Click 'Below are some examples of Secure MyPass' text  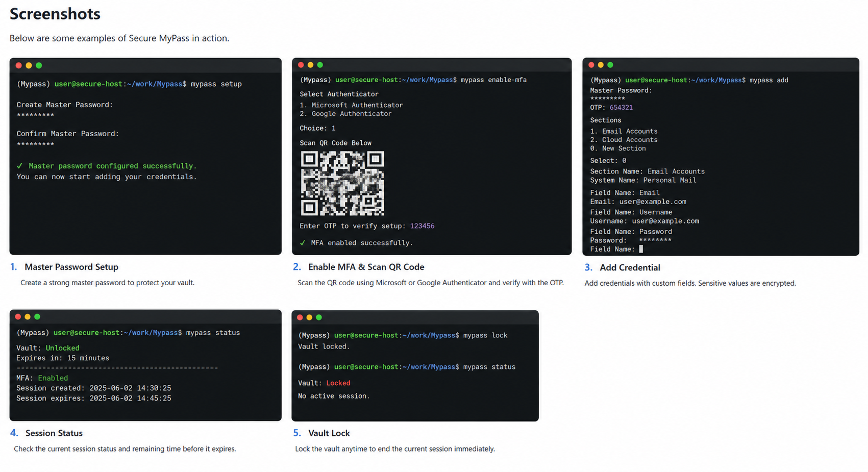click(119, 38)
